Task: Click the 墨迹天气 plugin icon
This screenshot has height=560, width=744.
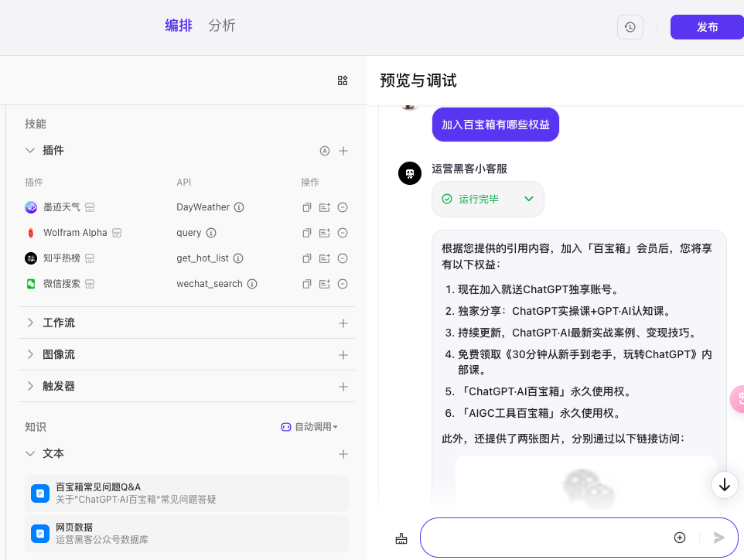Action: 31,207
